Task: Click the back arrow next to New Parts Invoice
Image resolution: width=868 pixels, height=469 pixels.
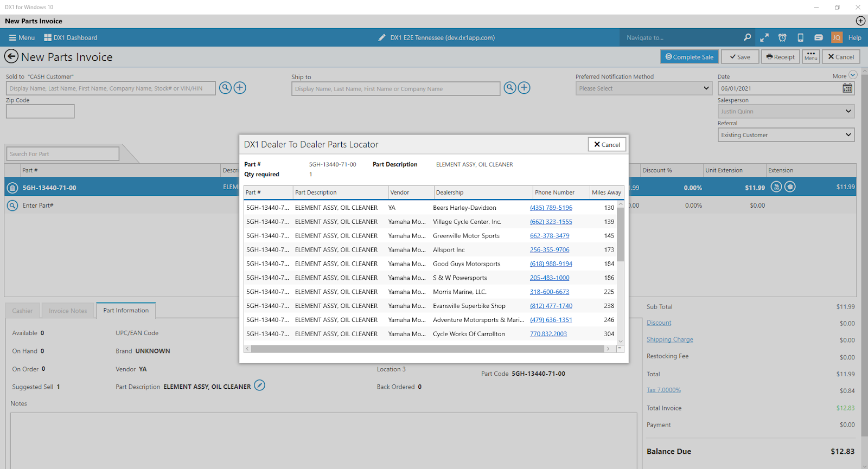Action: click(11, 56)
